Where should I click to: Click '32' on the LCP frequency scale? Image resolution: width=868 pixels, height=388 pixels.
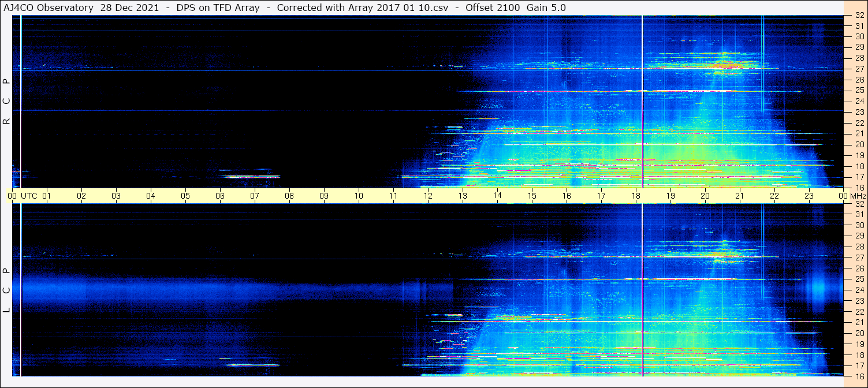pos(859,204)
